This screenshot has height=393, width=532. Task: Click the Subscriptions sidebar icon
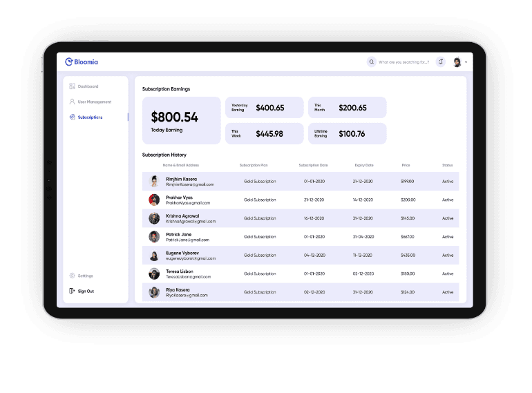(72, 117)
